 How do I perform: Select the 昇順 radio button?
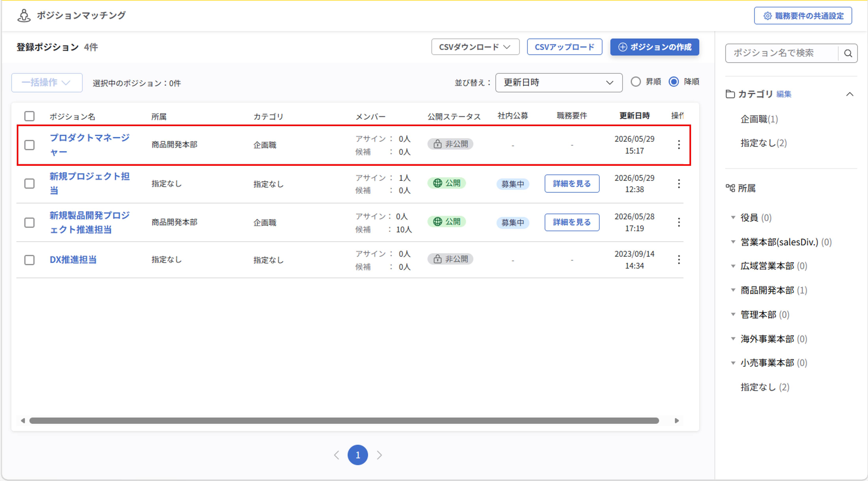(x=635, y=82)
